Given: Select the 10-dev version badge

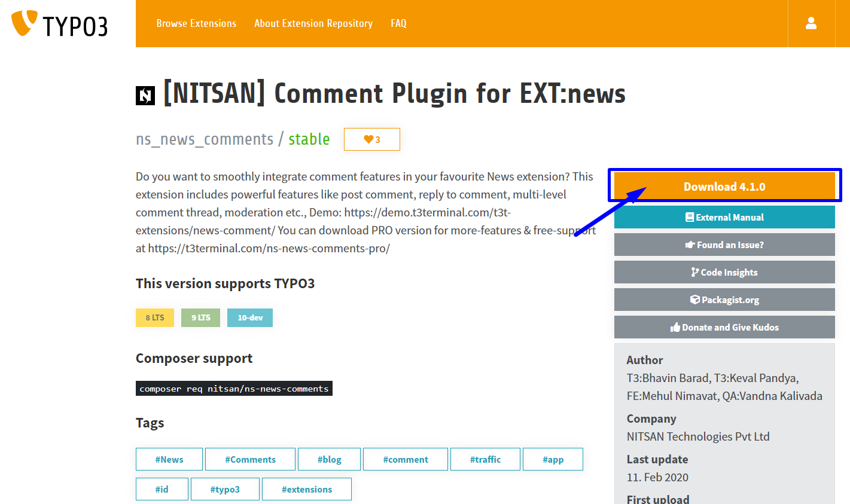Looking at the screenshot, I should (x=250, y=317).
